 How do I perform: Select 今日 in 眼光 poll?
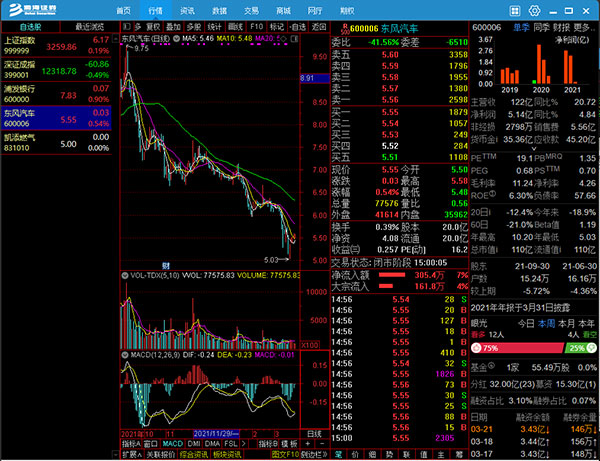click(526, 324)
